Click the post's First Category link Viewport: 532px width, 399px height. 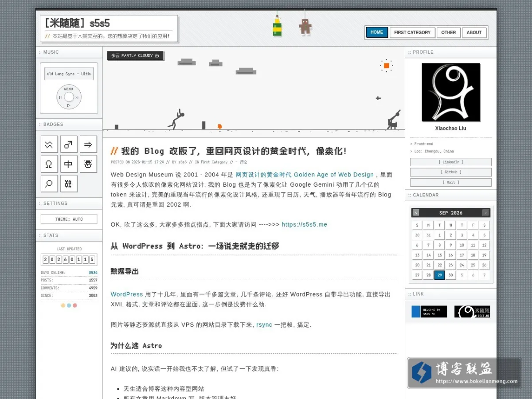214,162
